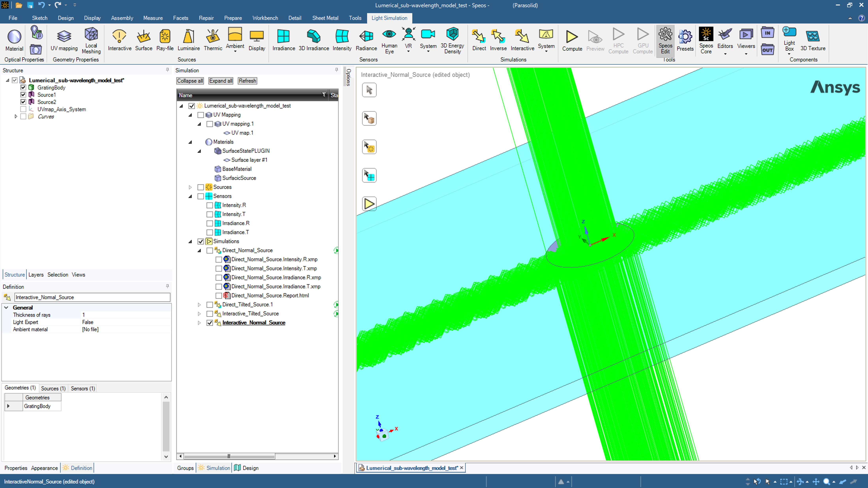Image resolution: width=868 pixels, height=488 pixels.
Task: Switch to the Design tab at bottom
Action: point(246,468)
